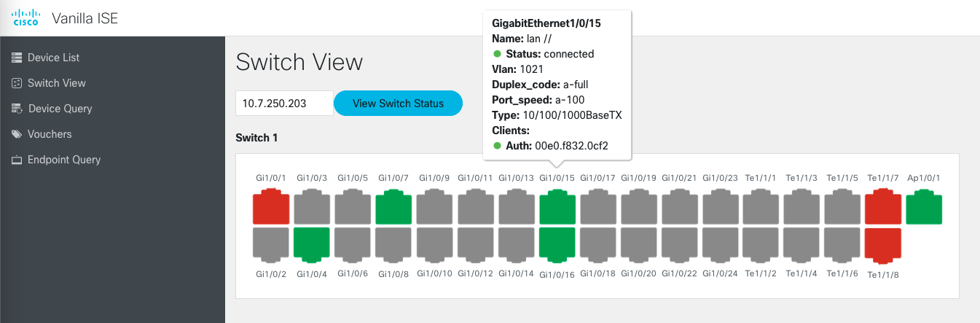
Task: Pick the Gi1/0/9 port icon
Action: click(434, 206)
